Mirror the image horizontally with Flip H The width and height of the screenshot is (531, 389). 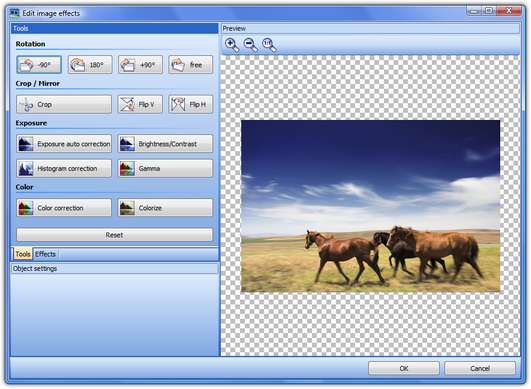tap(191, 104)
